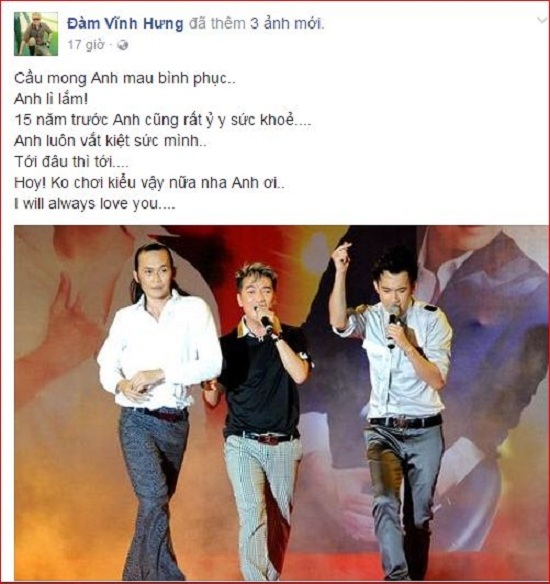This screenshot has width=550, height=584.
Task: Expand the post options chevron
Action: (542, 20)
